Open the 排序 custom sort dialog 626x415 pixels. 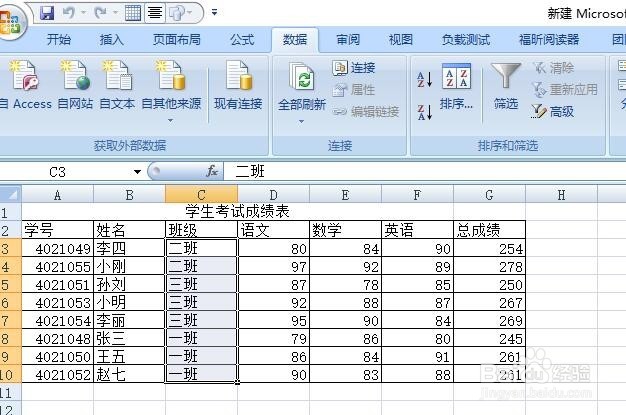pos(456,86)
